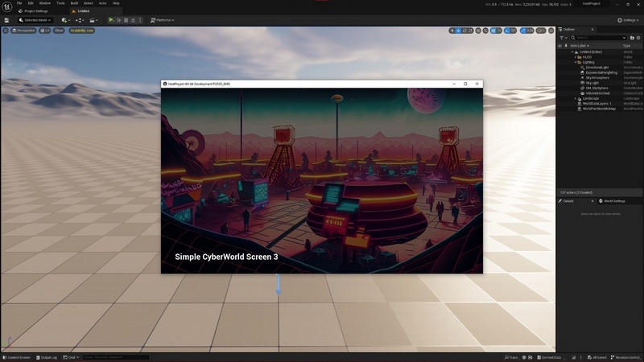Click the Stop simulation button
Screen dimensions: 644x362
click(126, 20)
